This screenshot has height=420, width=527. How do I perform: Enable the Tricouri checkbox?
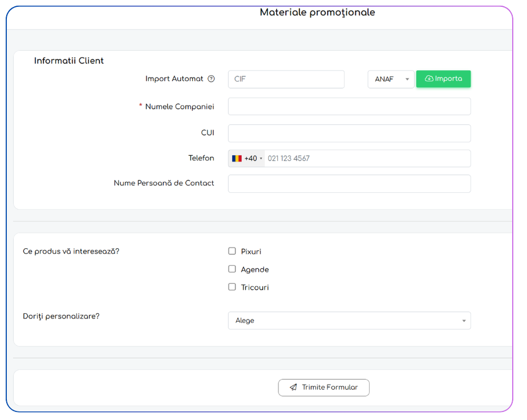(x=232, y=287)
